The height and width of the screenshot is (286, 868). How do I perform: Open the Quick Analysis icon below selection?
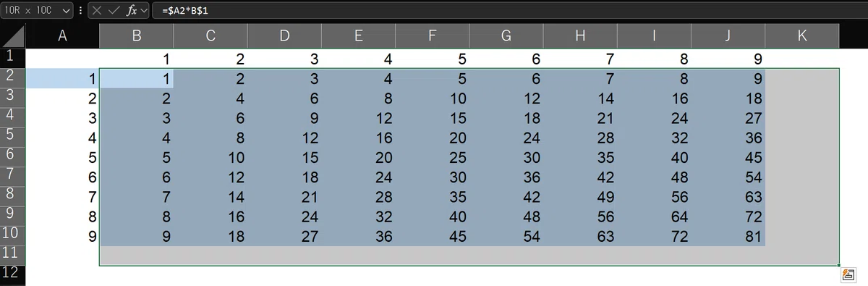point(846,274)
